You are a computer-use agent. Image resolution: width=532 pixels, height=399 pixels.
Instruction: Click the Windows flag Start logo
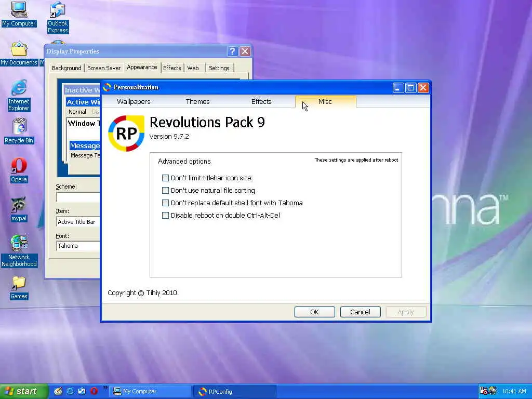coord(9,391)
